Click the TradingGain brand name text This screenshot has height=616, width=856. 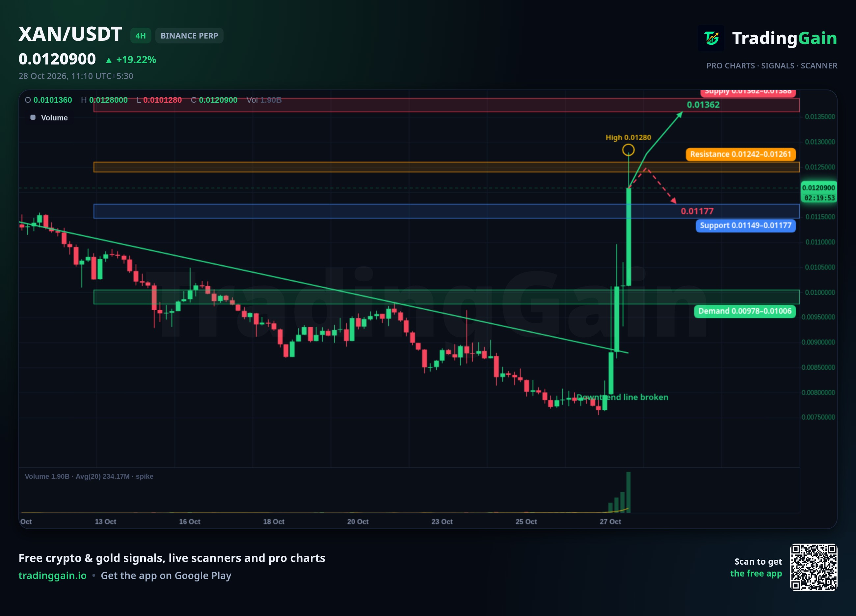tap(785, 38)
